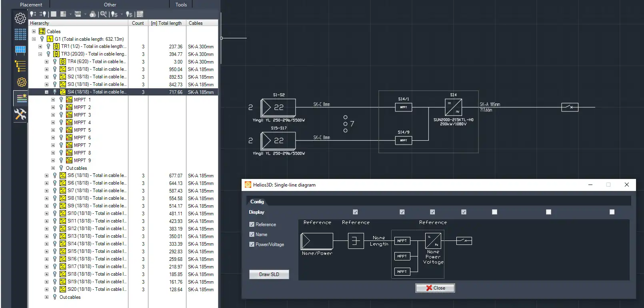Click the Draw SLD button
Viewport: 644px width, 308px height.
click(269, 274)
